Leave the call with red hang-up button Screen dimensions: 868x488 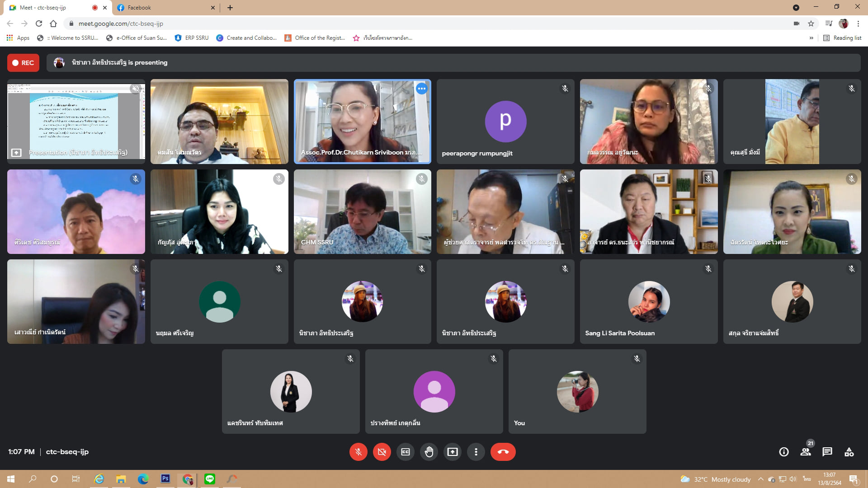pos(503,452)
